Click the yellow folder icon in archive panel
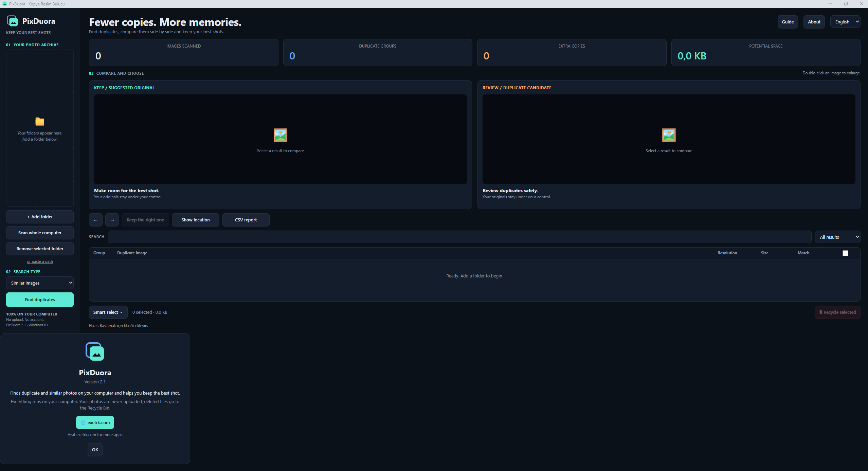 click(40, 122)
